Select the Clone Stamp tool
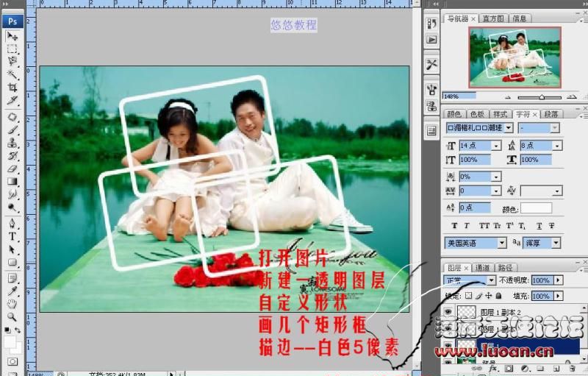This screenshot has height=376, width=588. 12,143
